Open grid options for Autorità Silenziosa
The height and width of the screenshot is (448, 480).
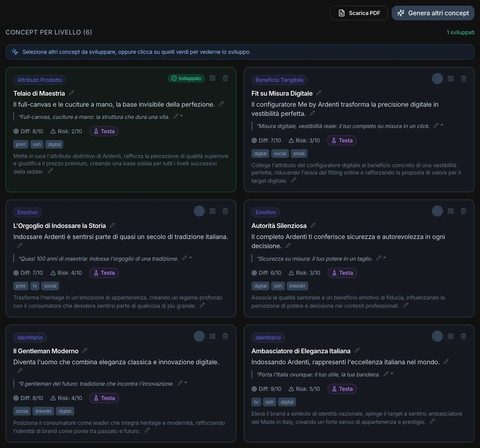click(x=451, y=211)
